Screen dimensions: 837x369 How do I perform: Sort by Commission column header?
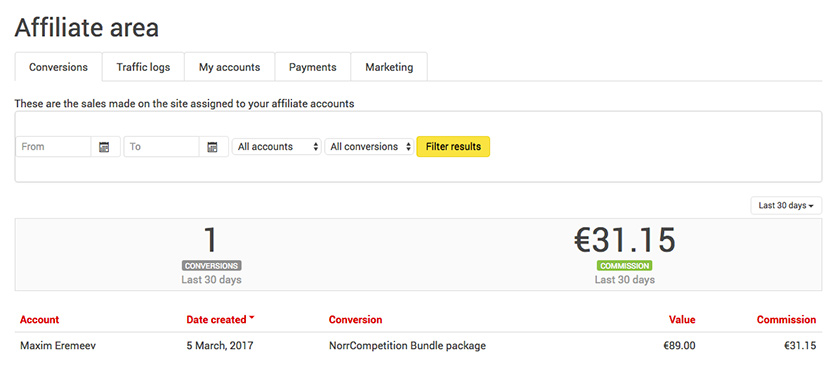[x=786, y=320]
